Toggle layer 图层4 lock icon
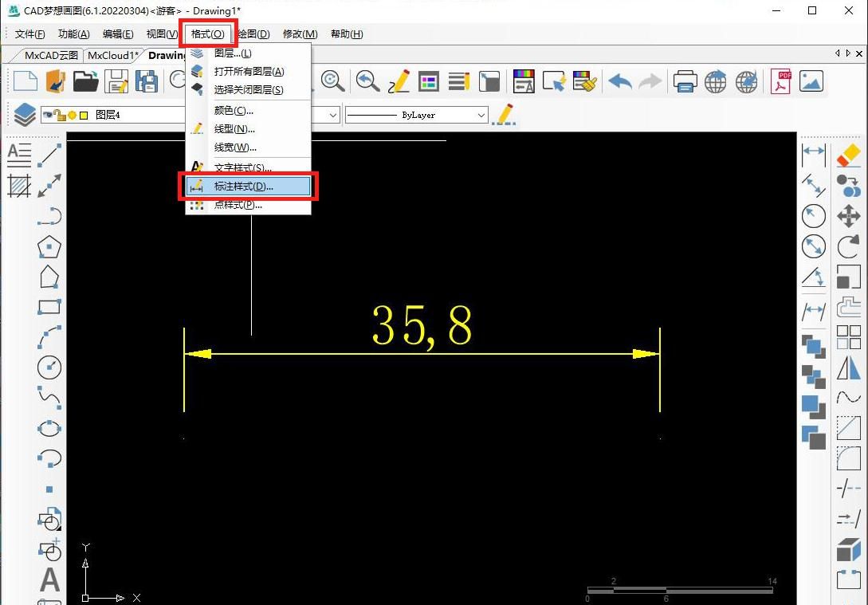Viewport: 868px width, 605px height. click(60, 115)
